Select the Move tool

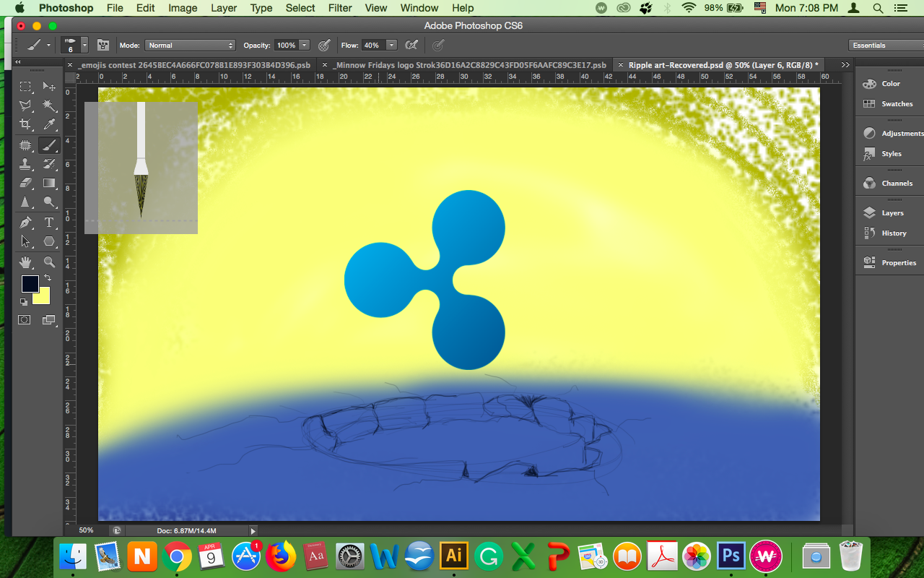tap(49, 87)
